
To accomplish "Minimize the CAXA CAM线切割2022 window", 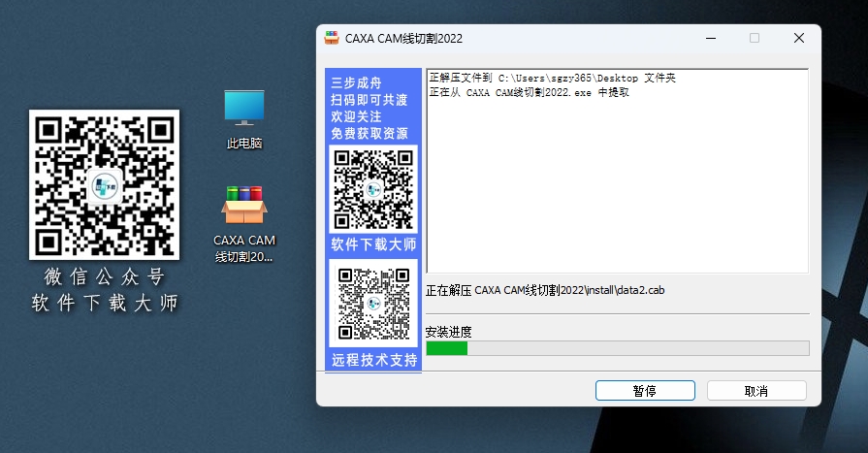I will coord(711,38).
